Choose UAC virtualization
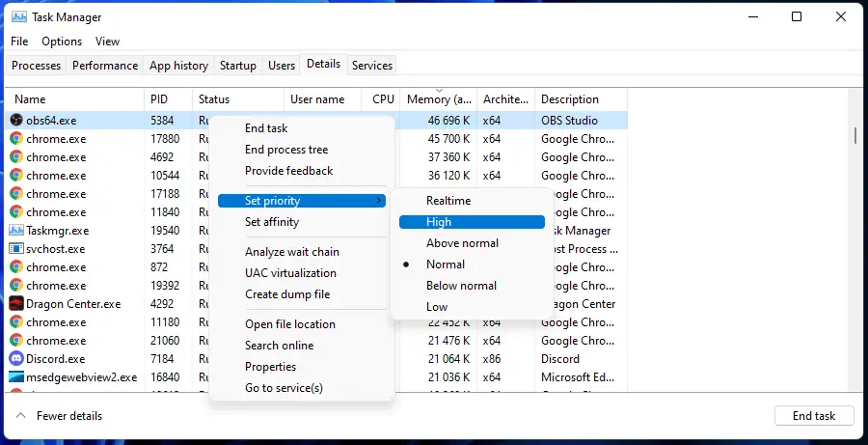The width and height of the screenshot is (868, 445). click(302, 272)
